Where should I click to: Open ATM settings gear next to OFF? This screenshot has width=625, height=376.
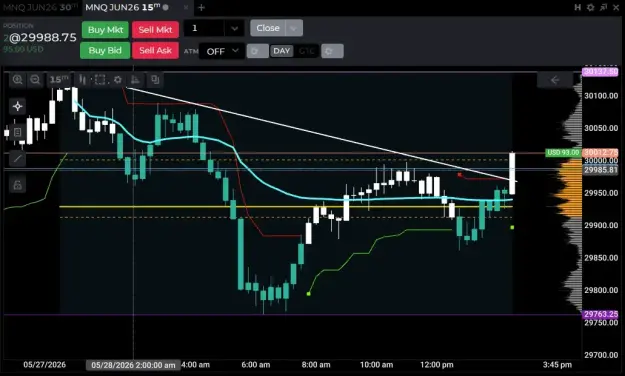(257, 51)
